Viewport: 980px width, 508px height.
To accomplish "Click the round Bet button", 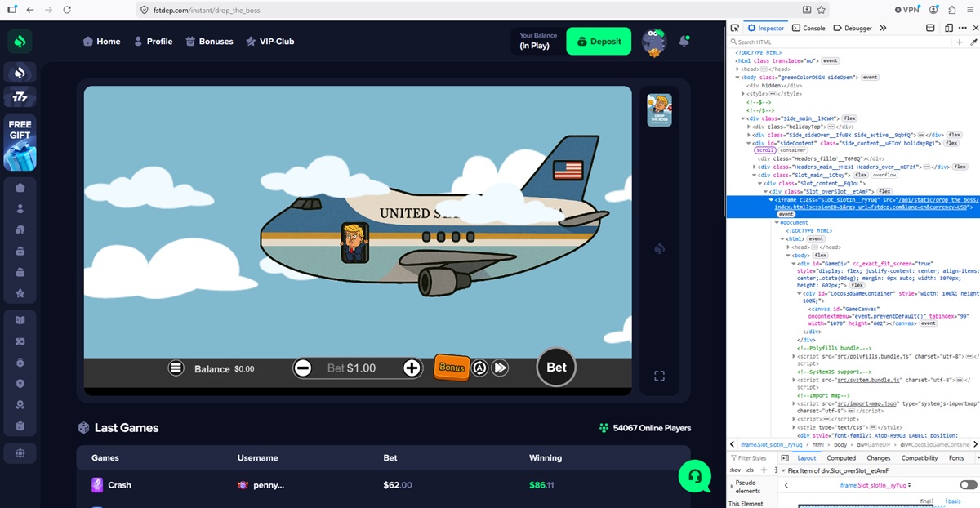I will coord(556,368).
